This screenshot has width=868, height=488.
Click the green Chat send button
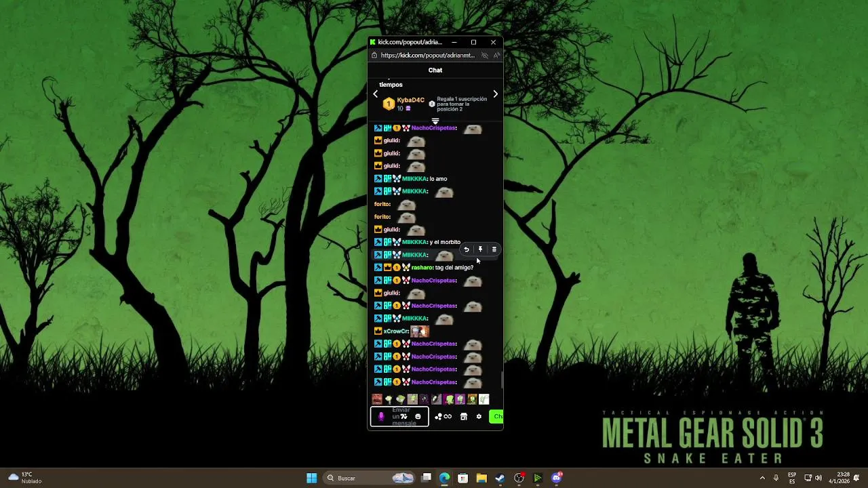coord(496,416)
